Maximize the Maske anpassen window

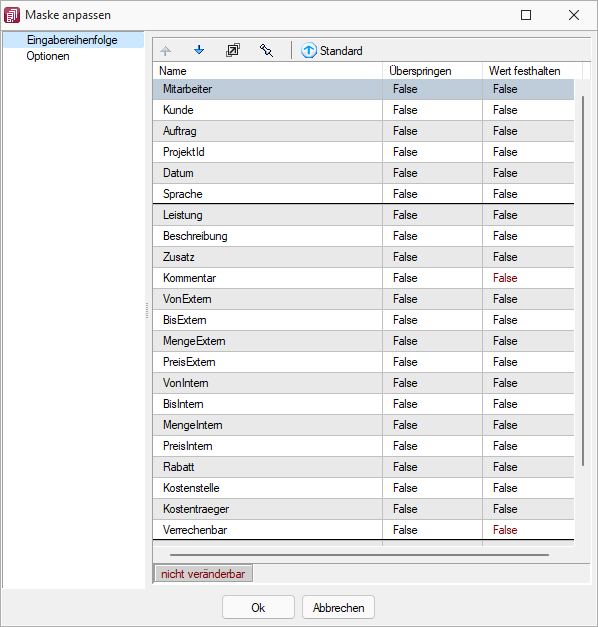pyautogui.click(x=526, y=15)
